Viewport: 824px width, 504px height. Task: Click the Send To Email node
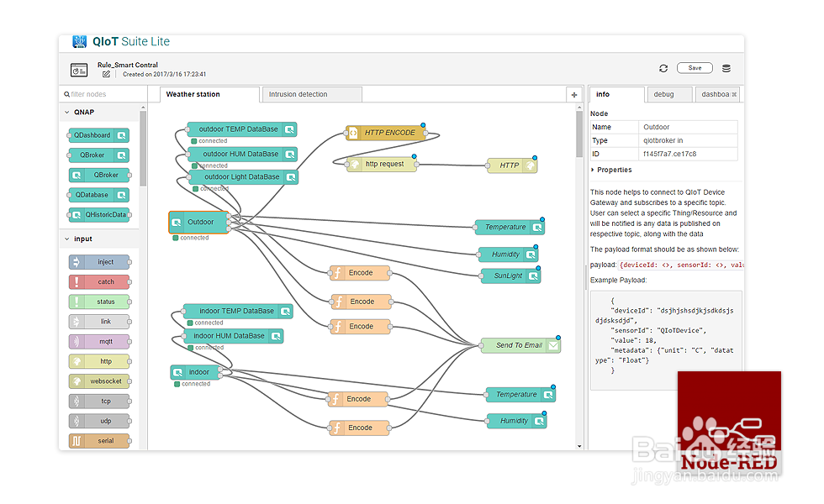520,345
